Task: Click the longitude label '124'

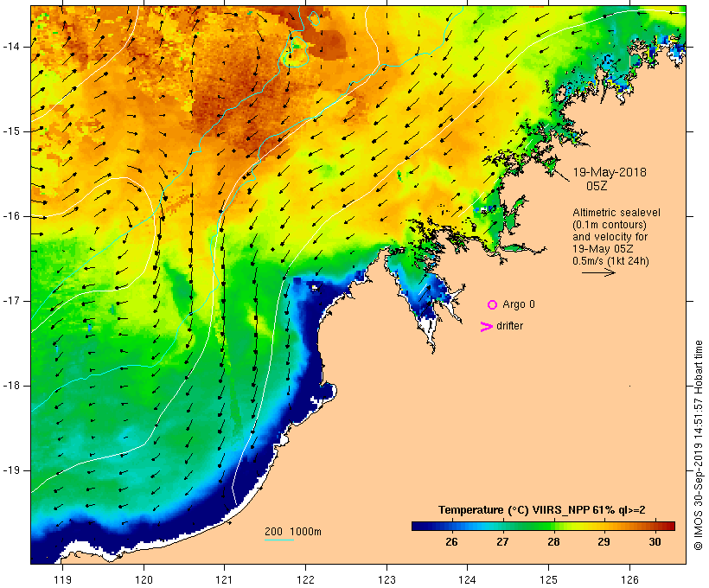Action: [467, 580]
